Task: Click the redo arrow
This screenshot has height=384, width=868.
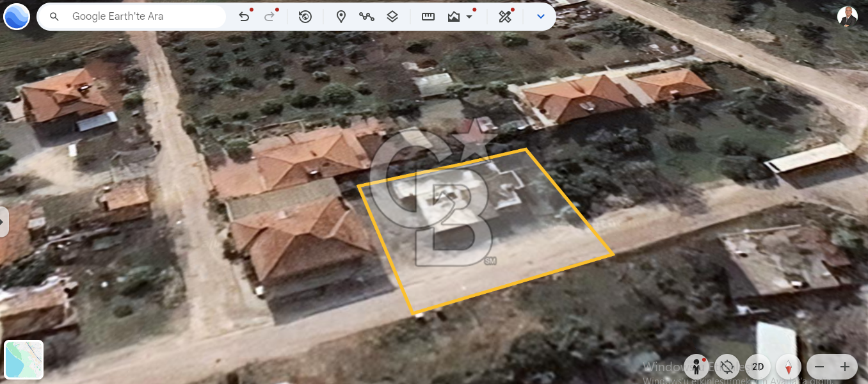Action: 269,17
